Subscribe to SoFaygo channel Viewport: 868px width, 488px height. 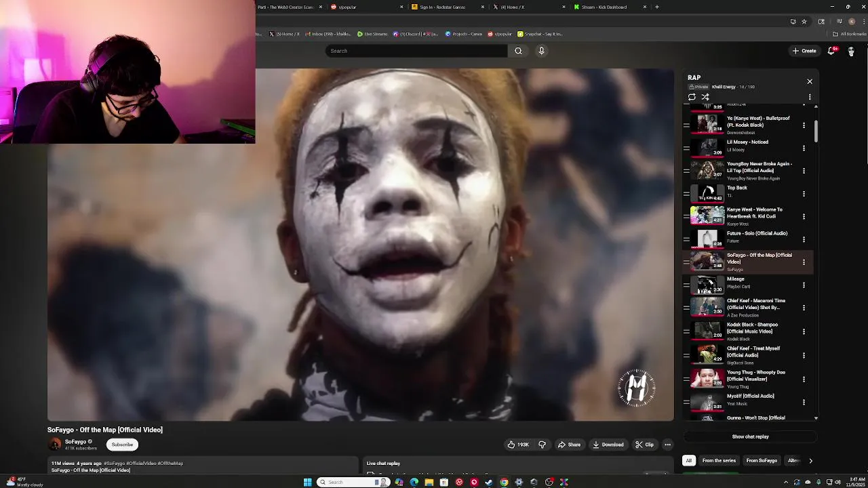122,445
